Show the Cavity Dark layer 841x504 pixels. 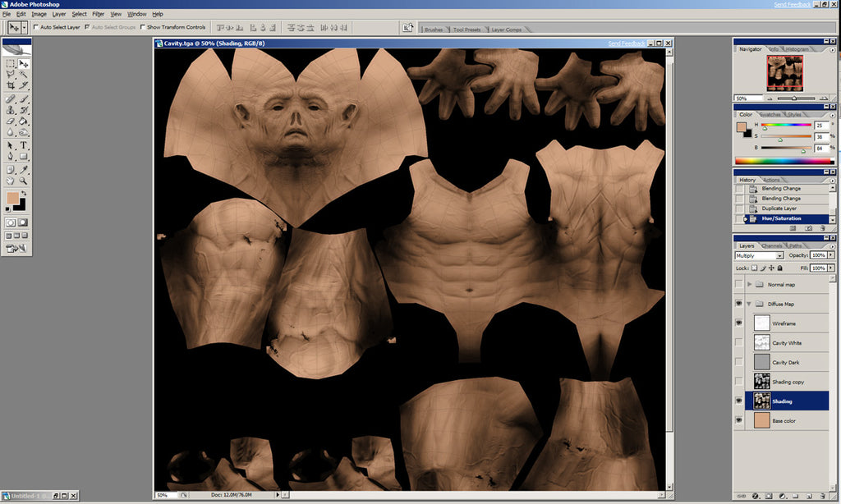[738, 362]
